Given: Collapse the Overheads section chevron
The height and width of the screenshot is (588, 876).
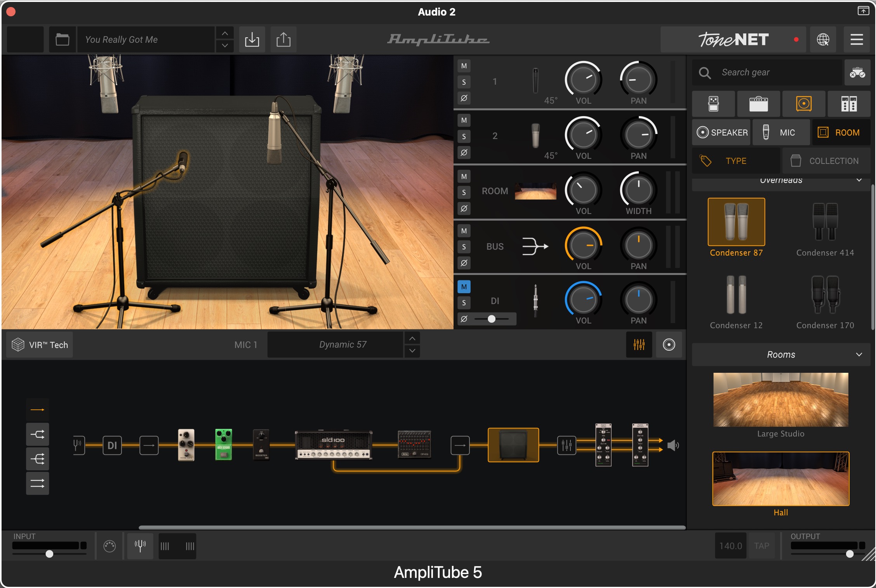Looking at the screenshot, I should tap(859, 180).
